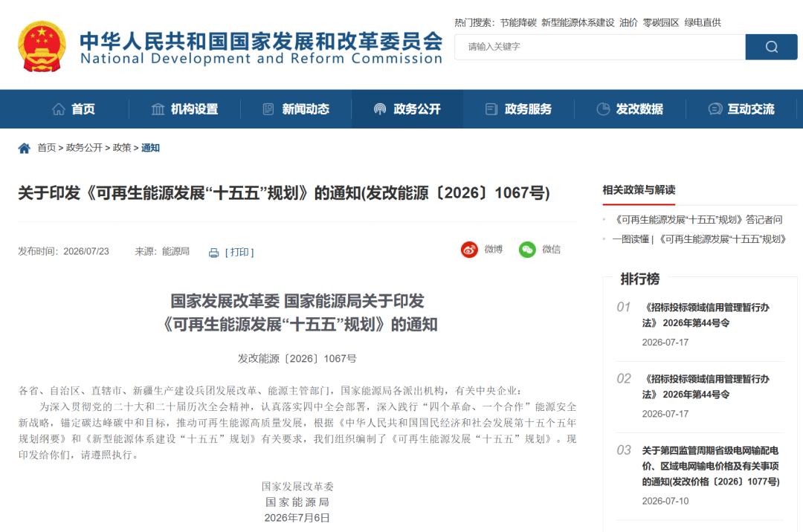The height and width of the screenshot is (532, 803).
Task: Select hot search term 绿电直供
Action: pos(703,22)
